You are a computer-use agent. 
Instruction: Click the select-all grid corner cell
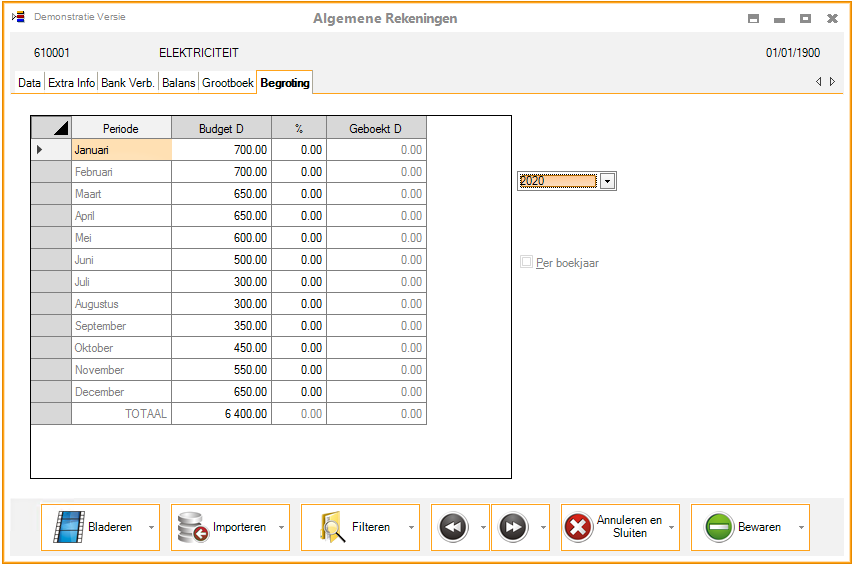pos(51,128)
